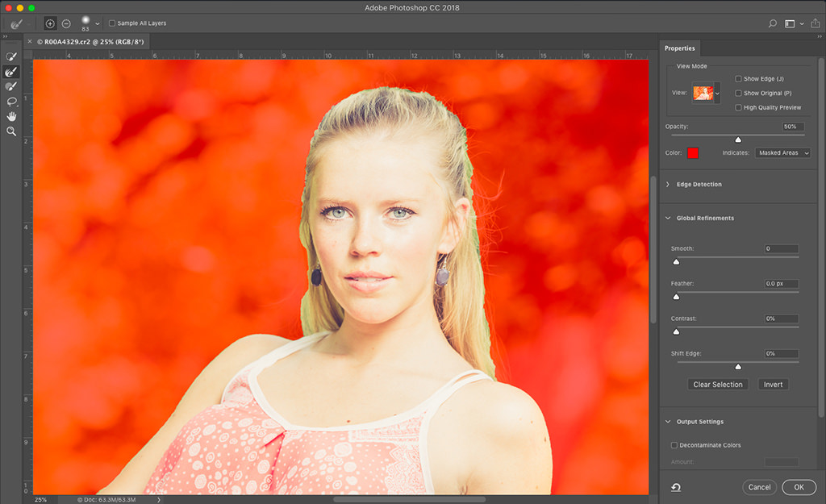Click the horizontal scrollbar under canvas

410,499
